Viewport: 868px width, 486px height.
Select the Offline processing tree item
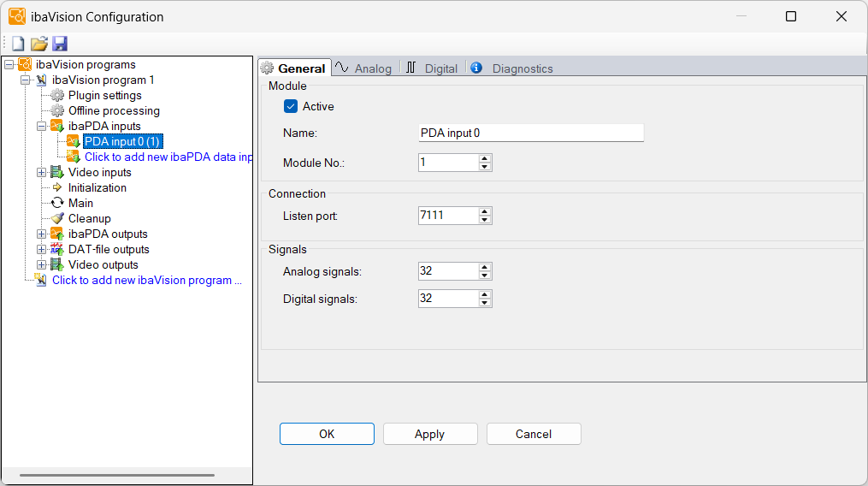[114, 111]
